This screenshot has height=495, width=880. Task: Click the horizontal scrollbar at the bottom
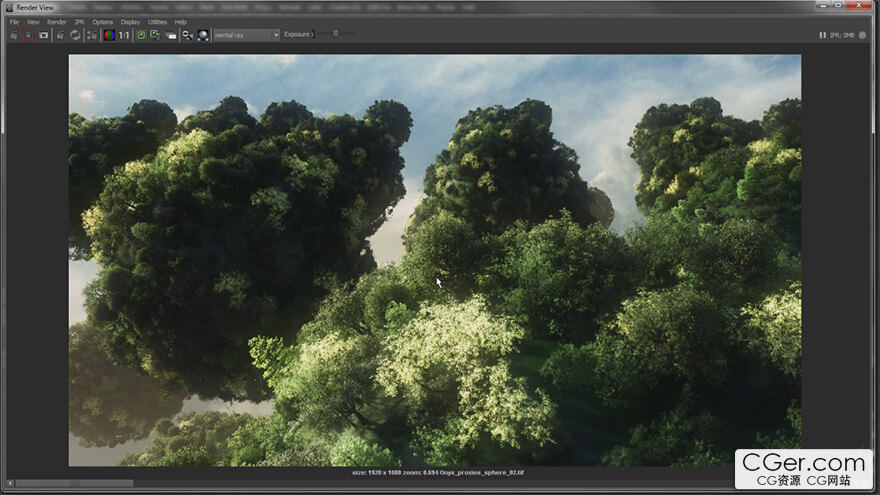(x=72, y=483)
